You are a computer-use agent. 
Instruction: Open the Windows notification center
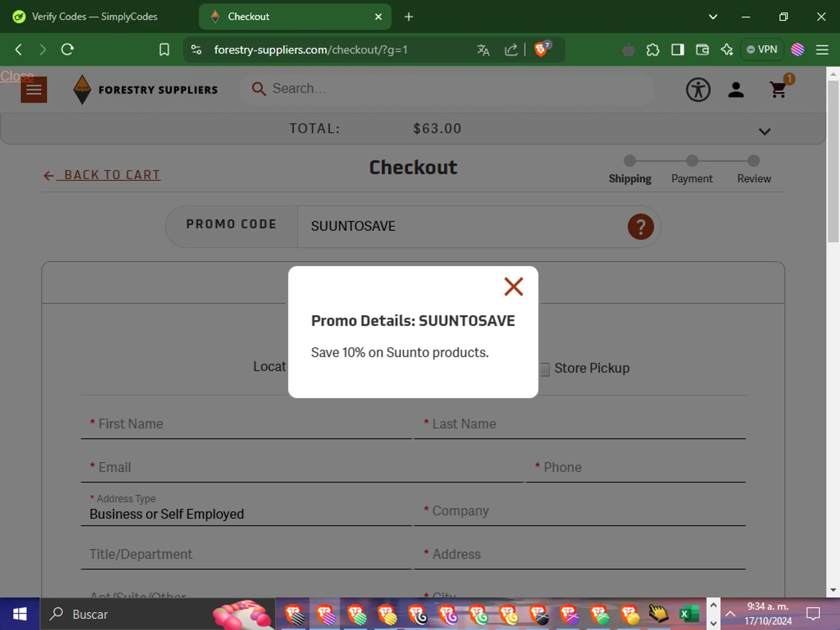813,614
